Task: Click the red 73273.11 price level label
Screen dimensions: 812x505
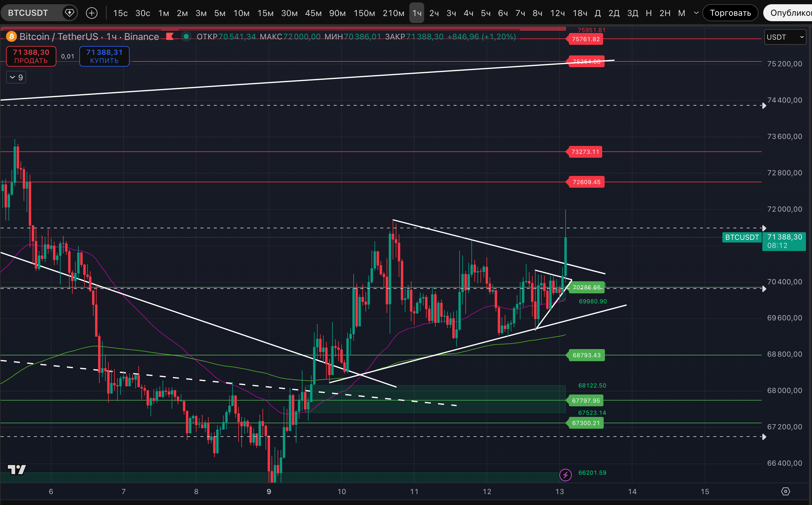Action: (x=585, y=152)
